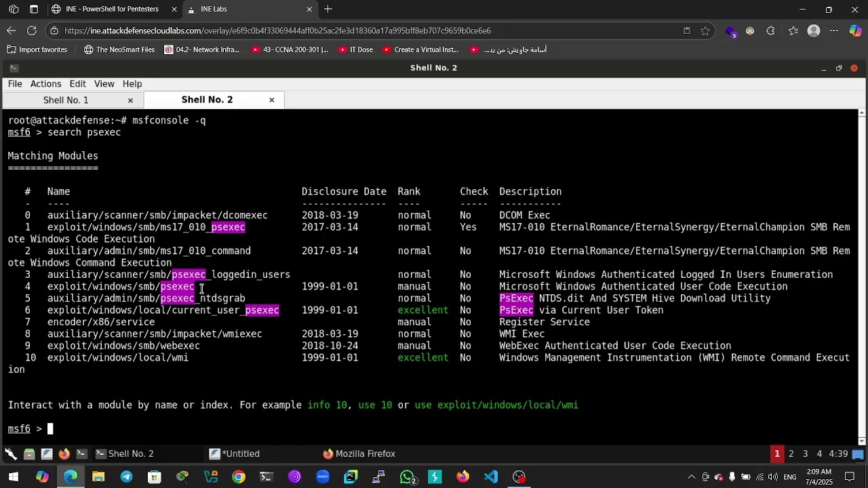
Task: Open the 43- CCNA 200-301 bookmark
Action: 290,49
